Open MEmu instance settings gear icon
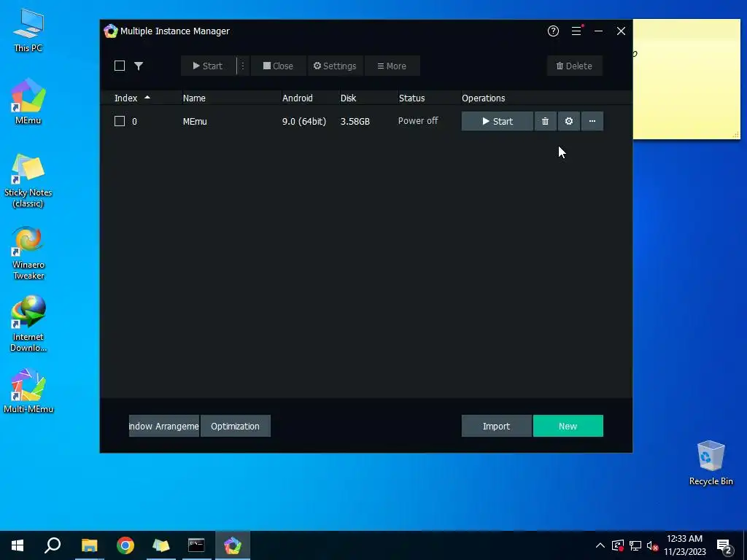The width and height of the screenshot is (747, 560). (569, 121)
